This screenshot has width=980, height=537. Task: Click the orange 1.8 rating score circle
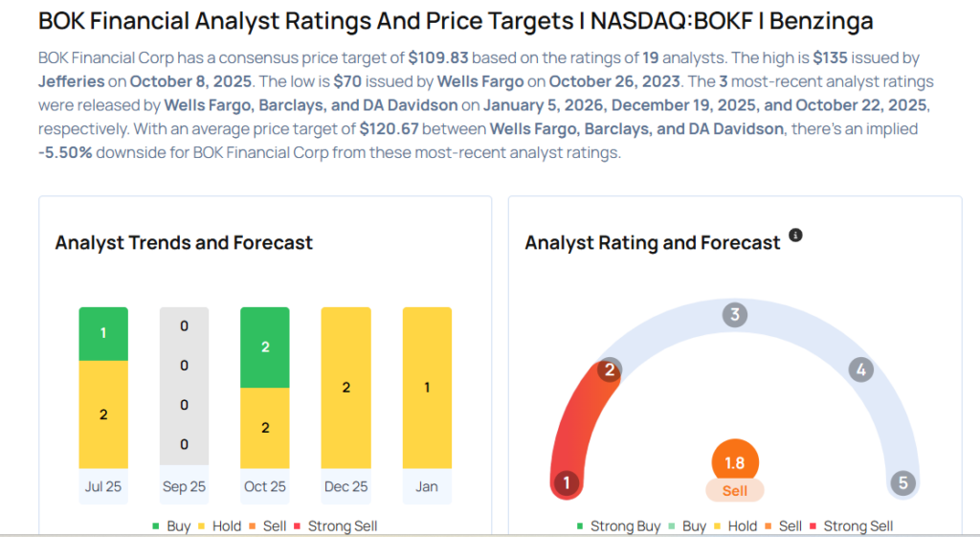pos(735,463)
